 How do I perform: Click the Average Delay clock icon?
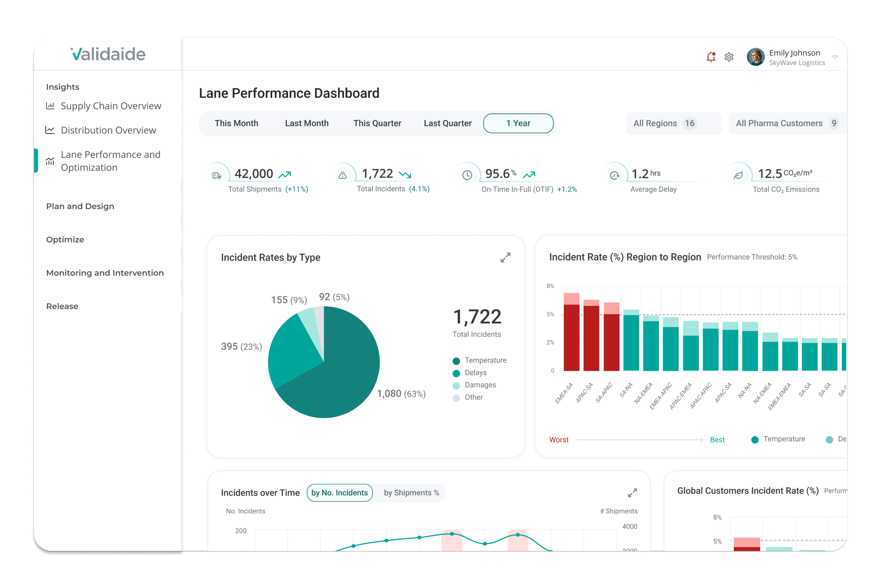pos(615,175)
